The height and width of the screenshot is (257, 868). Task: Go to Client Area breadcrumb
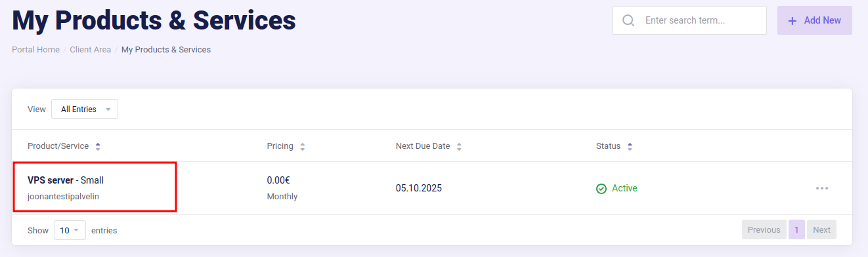coord(91,49)
